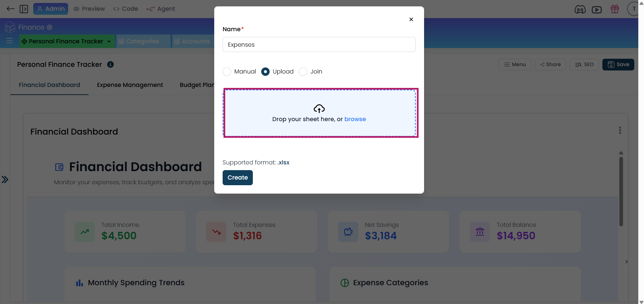Select the Join radio option

coord(303,72)
